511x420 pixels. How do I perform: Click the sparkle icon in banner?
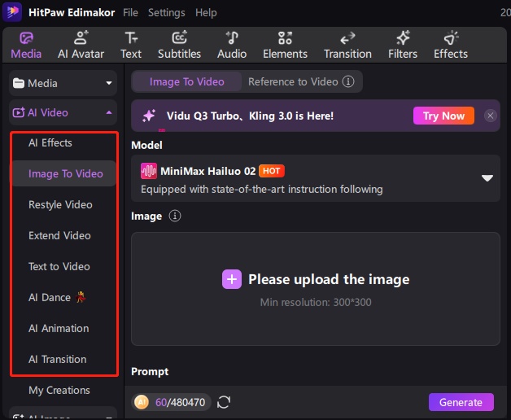[x=149, y=116]
